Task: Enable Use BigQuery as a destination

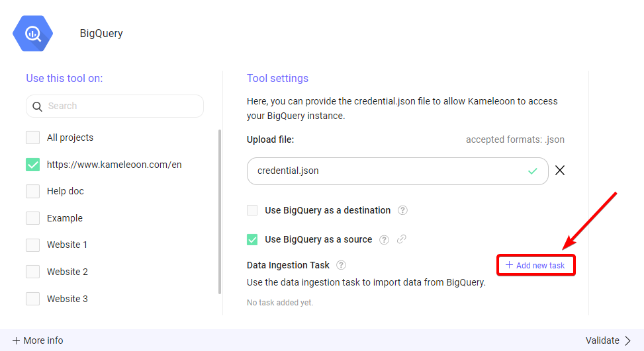Action: click(252, 210)
